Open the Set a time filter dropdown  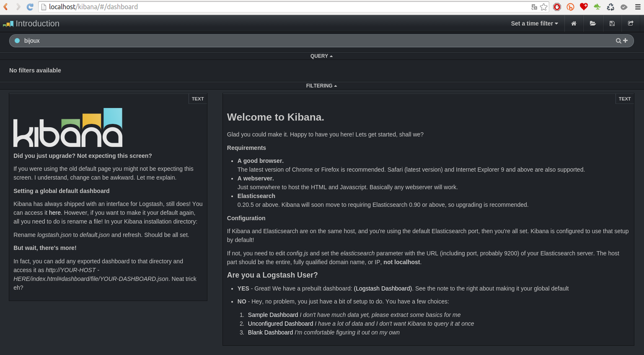534,23
